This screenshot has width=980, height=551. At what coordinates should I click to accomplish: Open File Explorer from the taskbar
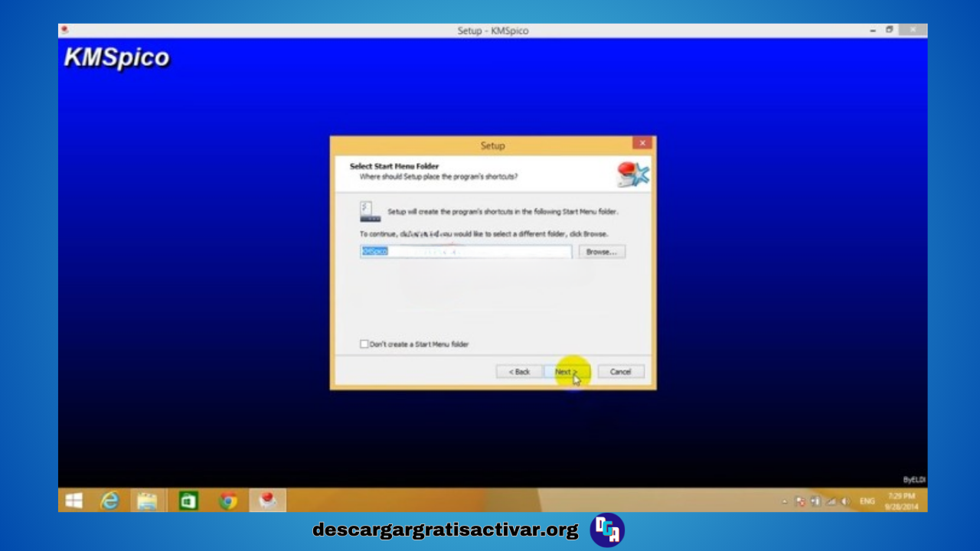[147, 501]
